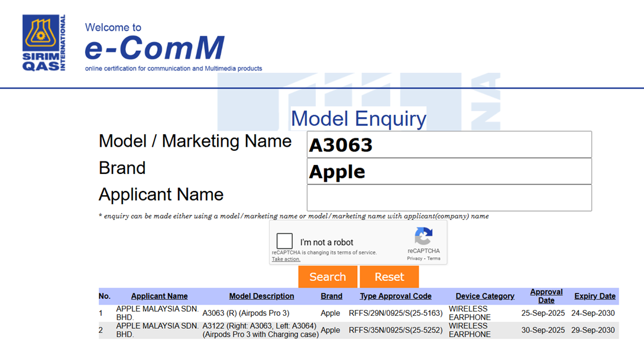The image size is (644, 346).
Task: Sort by Type Approval Code header
Action: 396,296
